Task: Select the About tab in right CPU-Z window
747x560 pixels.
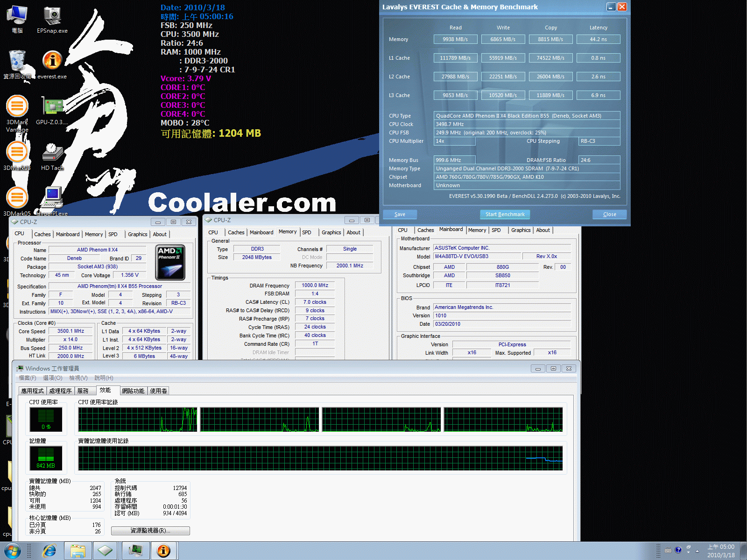Action: tap(543, 230)
